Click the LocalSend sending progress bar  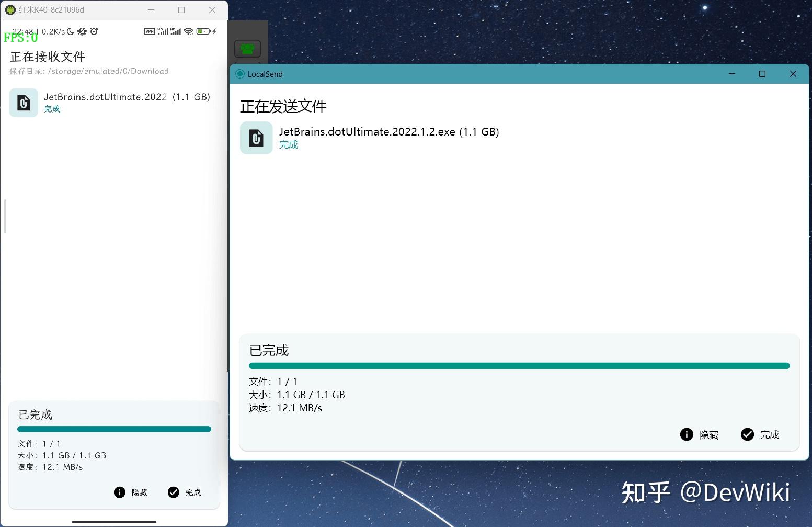(x=519, y=366)
